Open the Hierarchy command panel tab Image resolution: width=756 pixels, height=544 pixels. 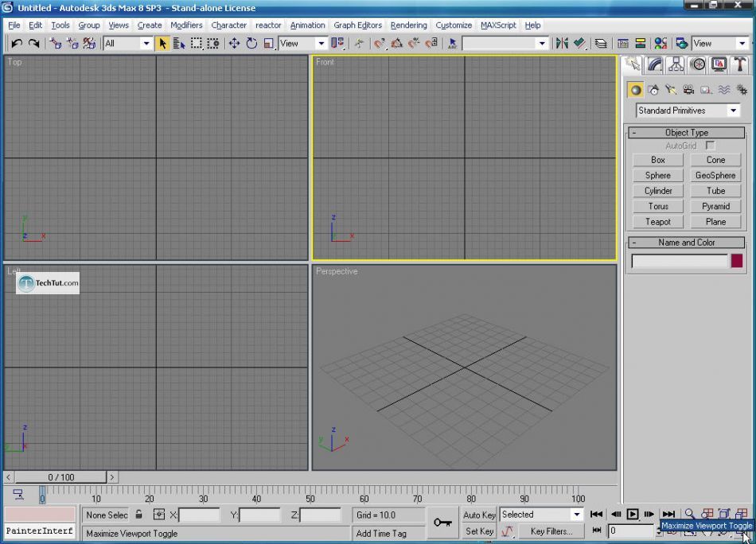coord(676,65)
